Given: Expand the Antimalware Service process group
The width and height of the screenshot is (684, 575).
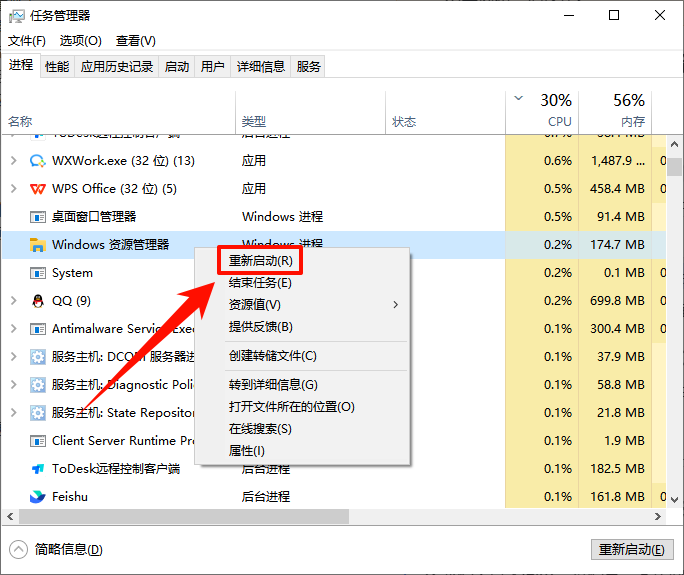Looking at the screenshot, I should click(14, 329).
